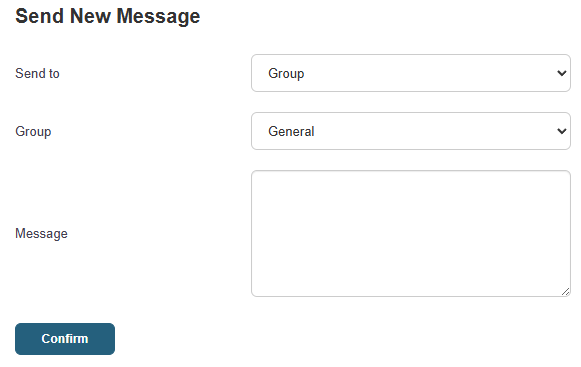Click the Send to field label
Image resolution: width=581 pixels, height=367 pixels.
pyautogui.click(x=37, y=73)
